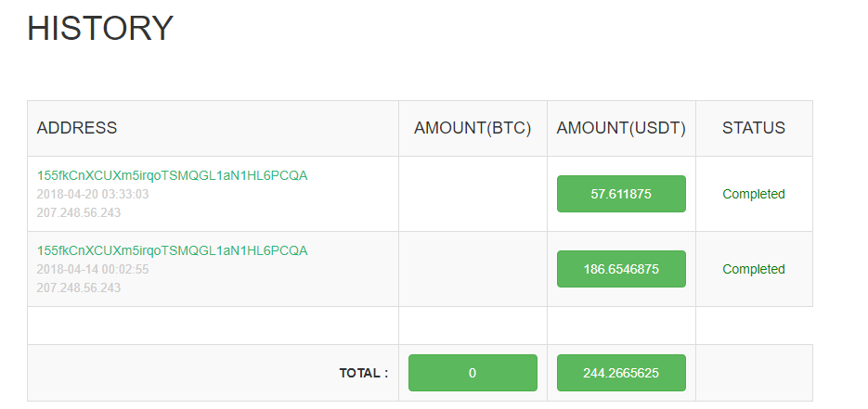This screenshot has height=409, width=868.
Task: Open the second wallet address link
Action: pos(172,251)
